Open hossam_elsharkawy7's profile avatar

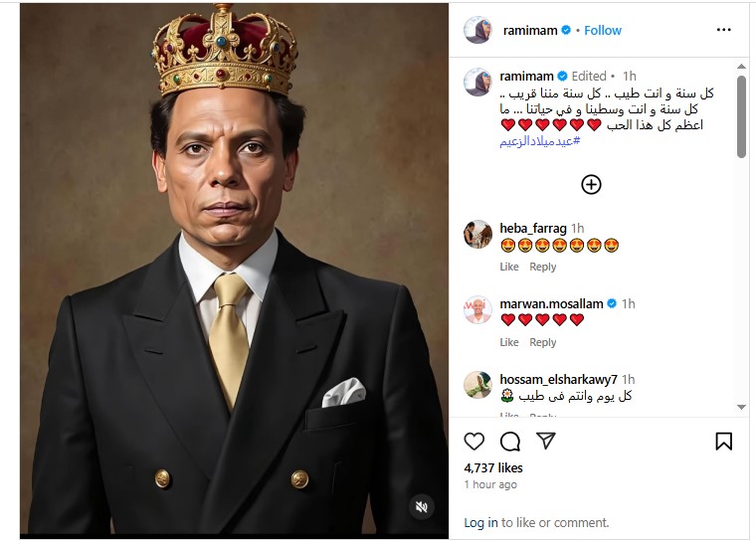pos(477,385)
